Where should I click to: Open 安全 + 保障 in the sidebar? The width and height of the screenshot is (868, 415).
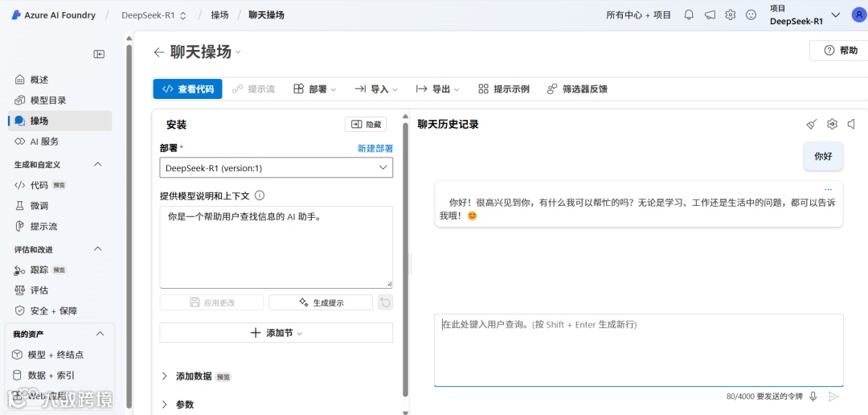tap(59, 310)
